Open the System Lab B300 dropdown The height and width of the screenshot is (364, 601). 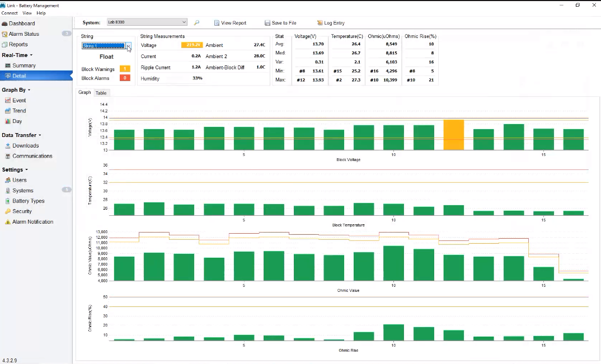click(147, 22)
